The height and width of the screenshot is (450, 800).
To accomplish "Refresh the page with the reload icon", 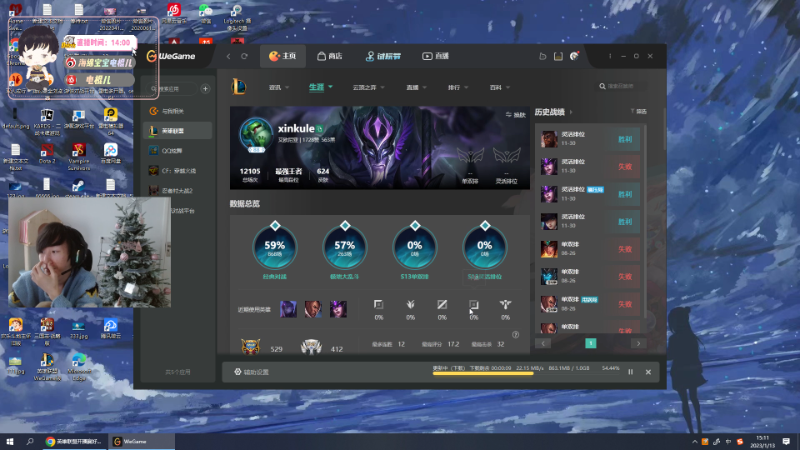I will click(x=244, y=56).
